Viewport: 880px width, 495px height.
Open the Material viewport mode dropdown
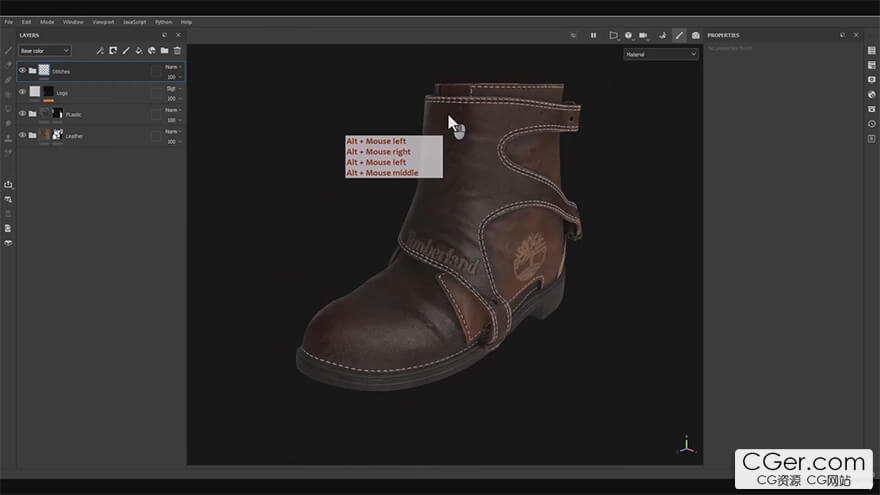(x=661, y=54)
